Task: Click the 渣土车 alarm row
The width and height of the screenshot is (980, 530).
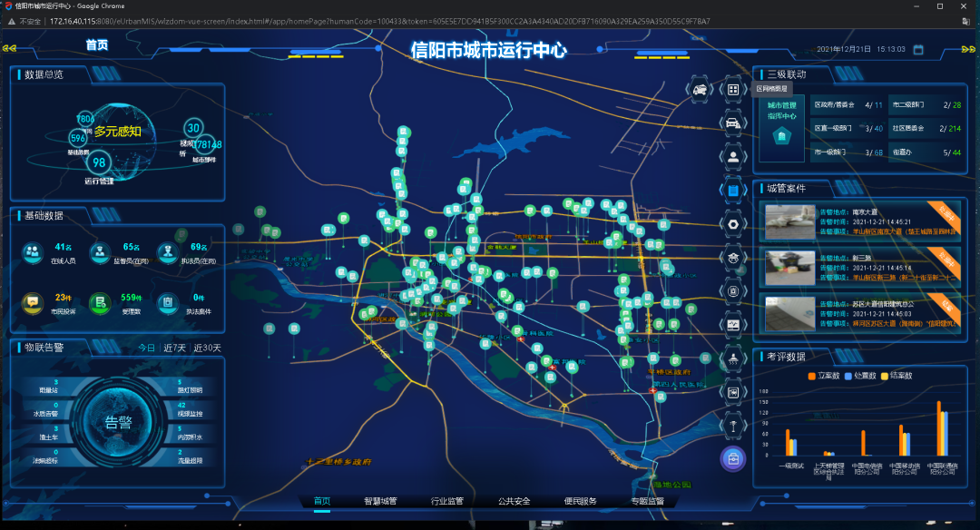Action: [x=47, y=433]
